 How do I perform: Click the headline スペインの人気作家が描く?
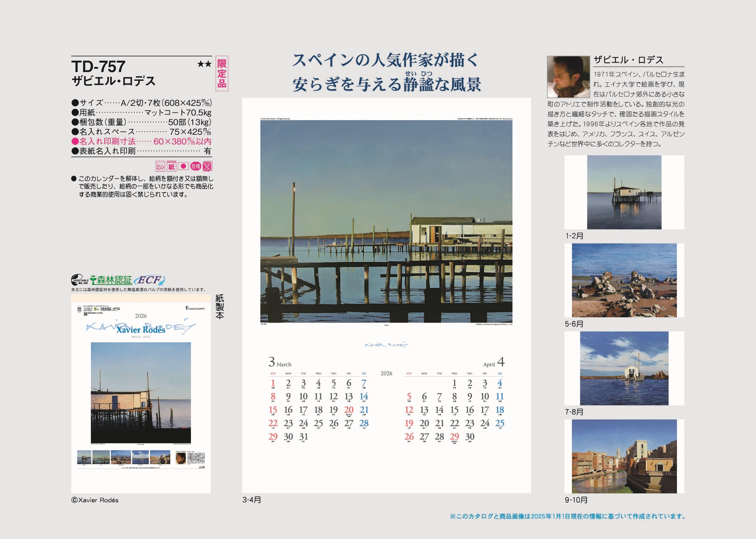tap(386, 60)
